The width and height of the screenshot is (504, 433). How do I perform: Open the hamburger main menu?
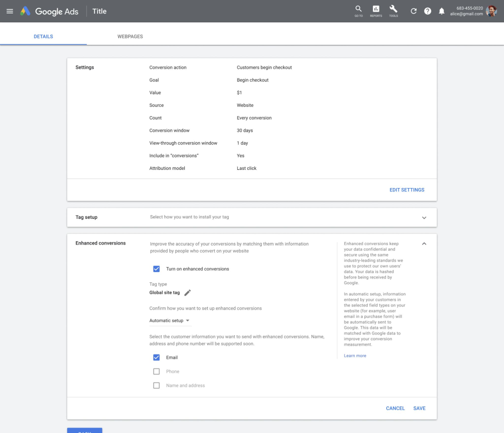(x=10, y=11)
